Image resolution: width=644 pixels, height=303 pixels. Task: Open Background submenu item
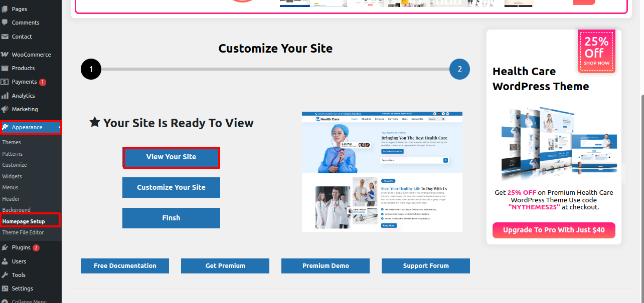[x=16, y=210]
